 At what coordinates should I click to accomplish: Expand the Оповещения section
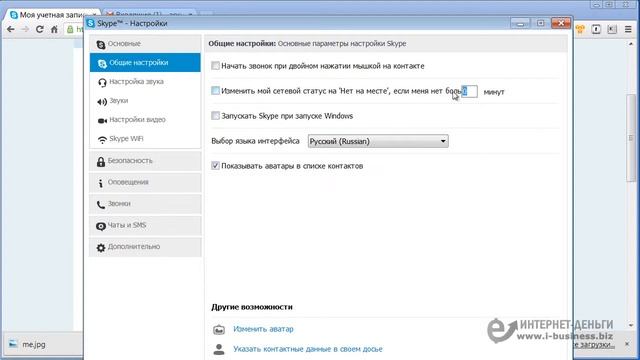point(145,182)
